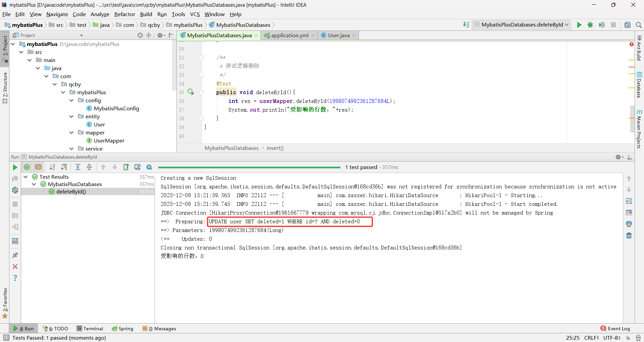The image size is (644, 342).
Task: Collapse the Test Results node
Action: [25, 177]
